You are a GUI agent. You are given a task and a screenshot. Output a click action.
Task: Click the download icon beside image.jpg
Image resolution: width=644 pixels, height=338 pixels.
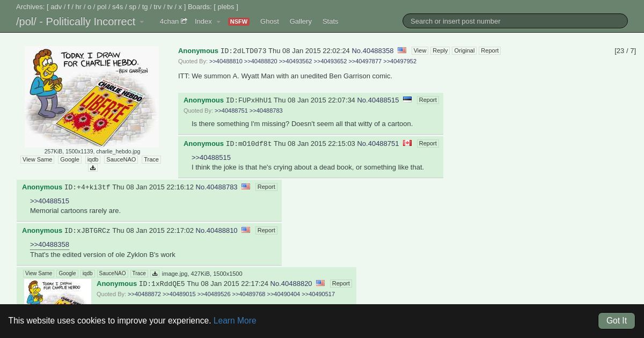click(155, 274)
